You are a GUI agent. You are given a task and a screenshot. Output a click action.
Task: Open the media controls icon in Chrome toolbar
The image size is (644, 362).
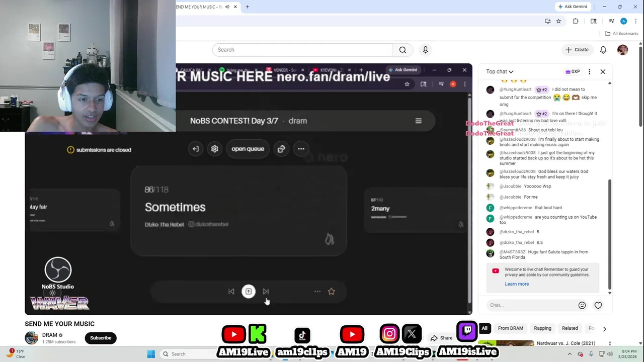[x=611, y=21]
